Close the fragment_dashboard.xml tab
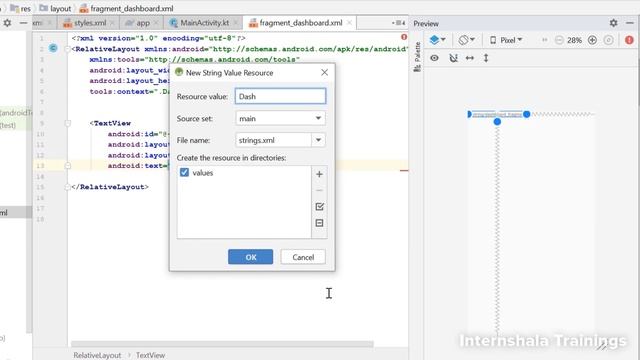 (349, 23)
